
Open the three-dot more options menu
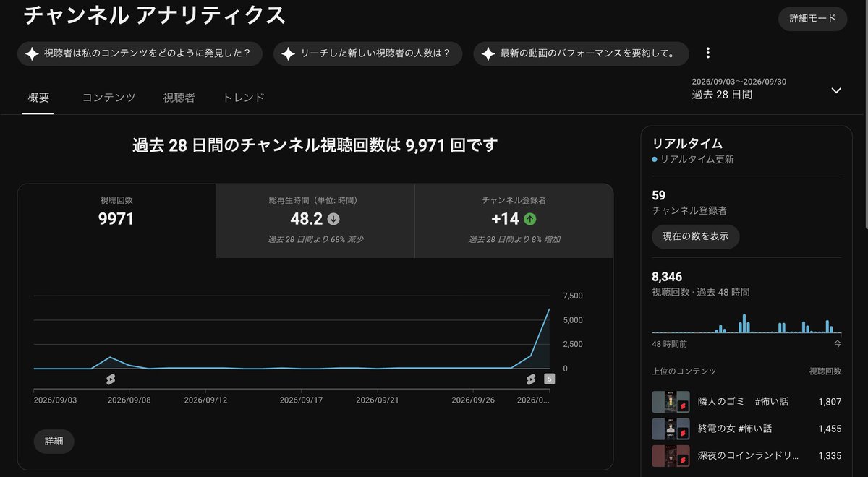click(x=707, y=53)
